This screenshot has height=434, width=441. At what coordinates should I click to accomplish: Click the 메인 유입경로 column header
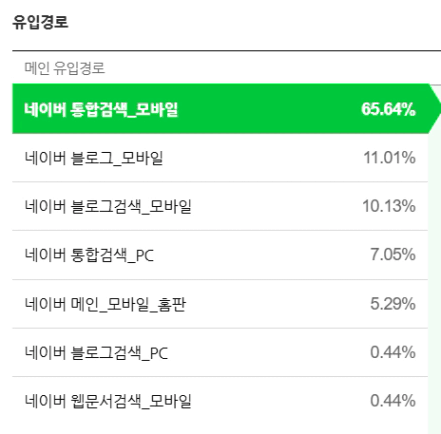(x=65, y=68)
